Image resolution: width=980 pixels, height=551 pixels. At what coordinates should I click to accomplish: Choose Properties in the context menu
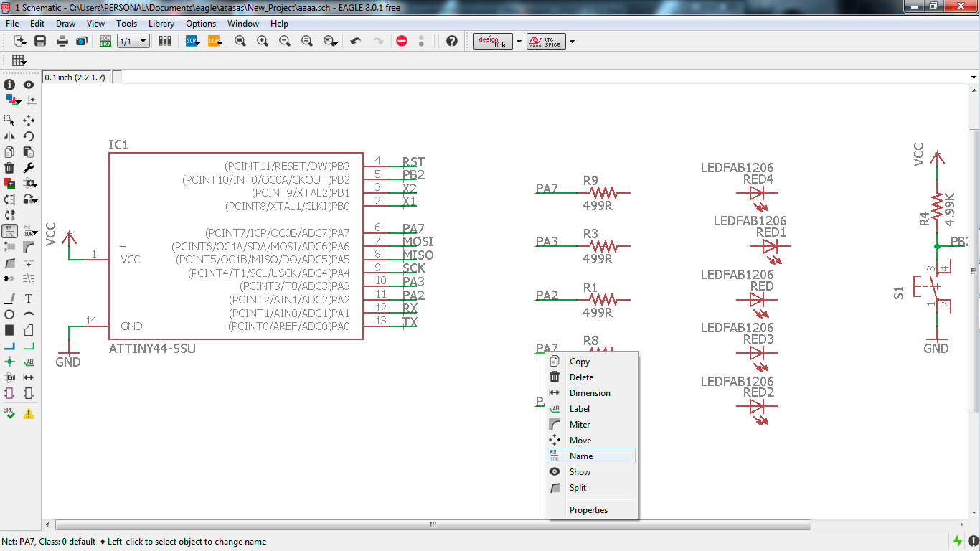(x=591, y=510)
